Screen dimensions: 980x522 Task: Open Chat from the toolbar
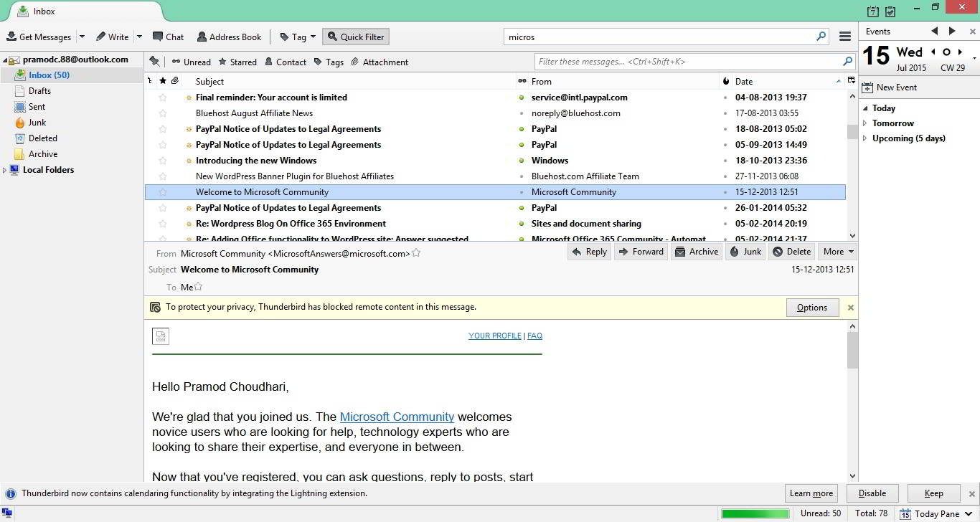tap(169, 37)
